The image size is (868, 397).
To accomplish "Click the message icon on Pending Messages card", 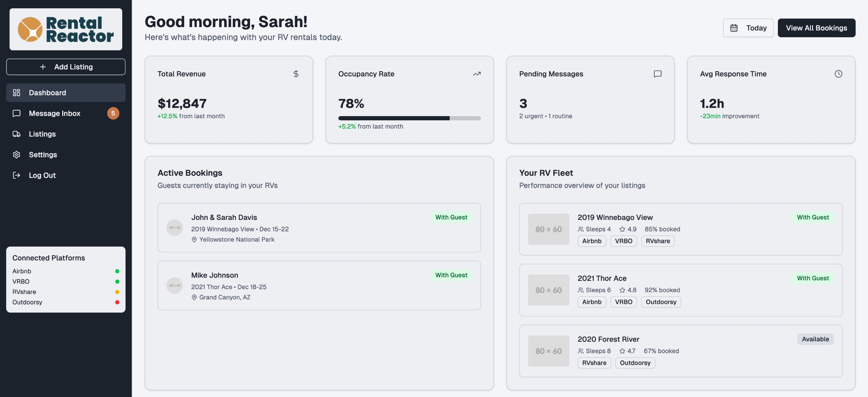I will 658,74.
